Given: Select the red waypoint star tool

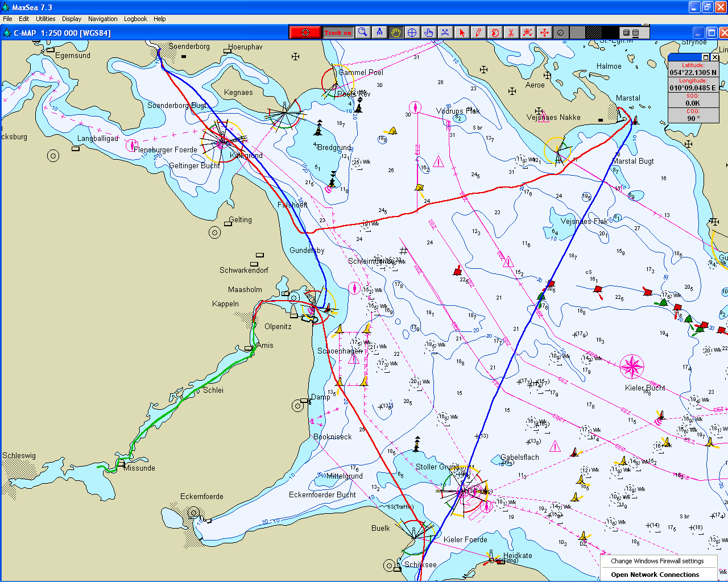Looking at the screenshot, I should click(x=528, y=32).
